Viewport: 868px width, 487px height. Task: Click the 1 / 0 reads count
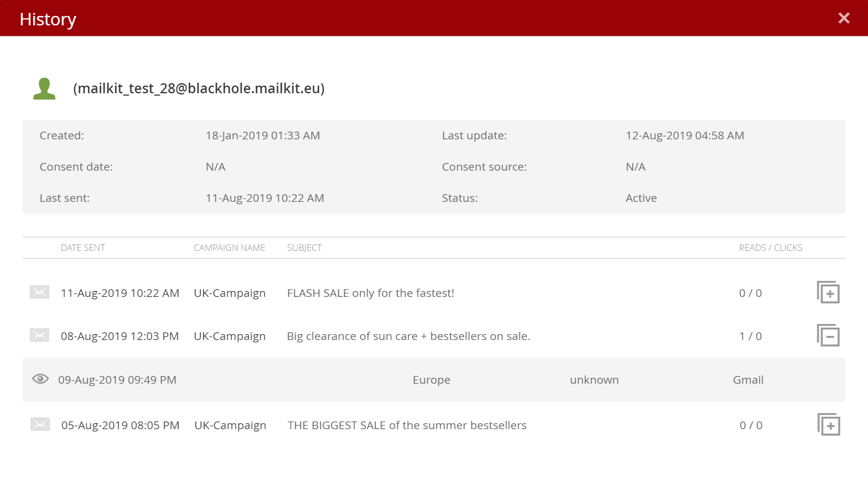[x=750, y=336]
